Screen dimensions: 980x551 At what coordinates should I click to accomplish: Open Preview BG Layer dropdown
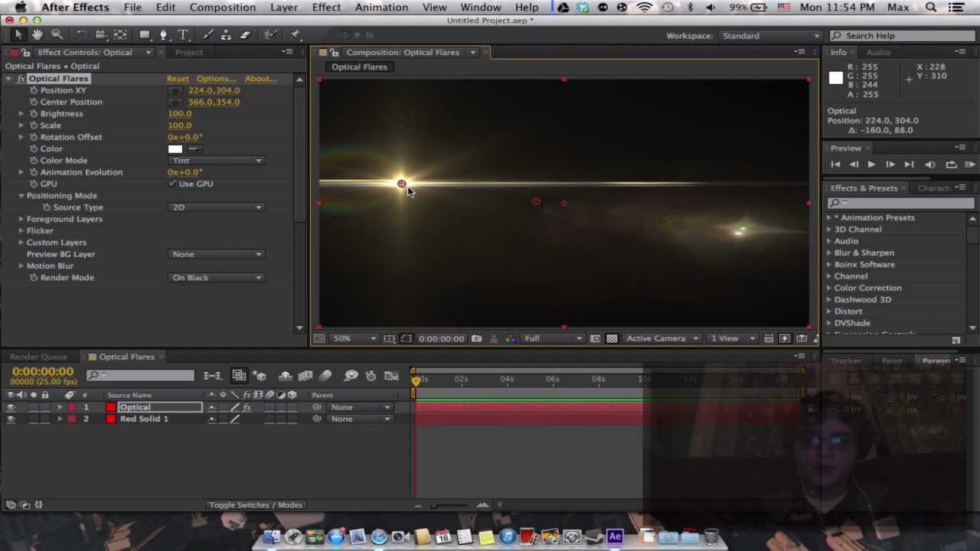[x=217, y=254]
